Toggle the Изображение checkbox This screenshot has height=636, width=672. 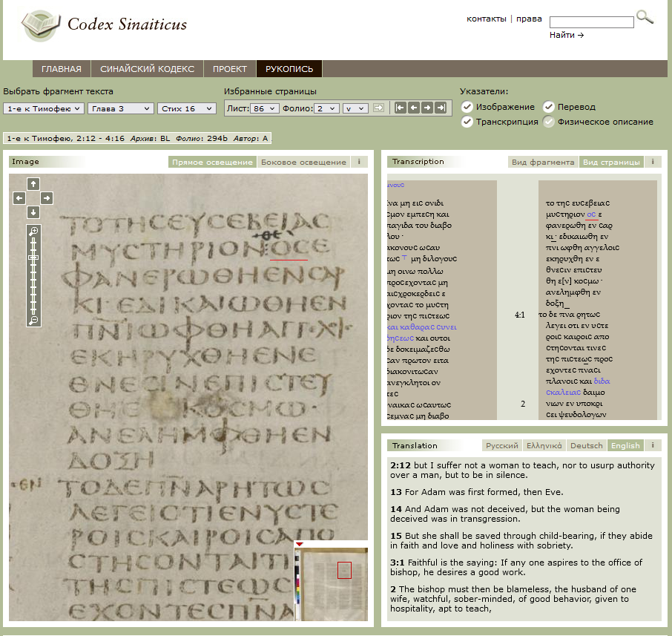(467, 107)
